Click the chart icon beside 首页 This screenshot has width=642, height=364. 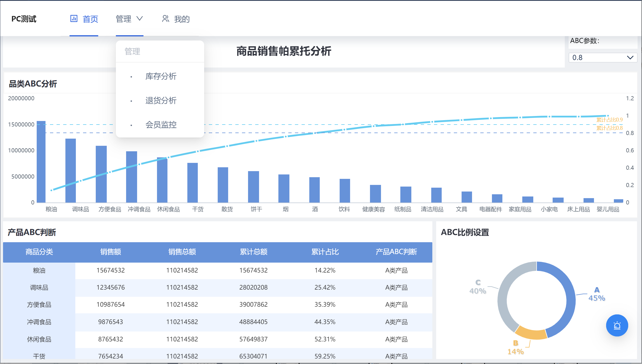[x=74, y=19]
